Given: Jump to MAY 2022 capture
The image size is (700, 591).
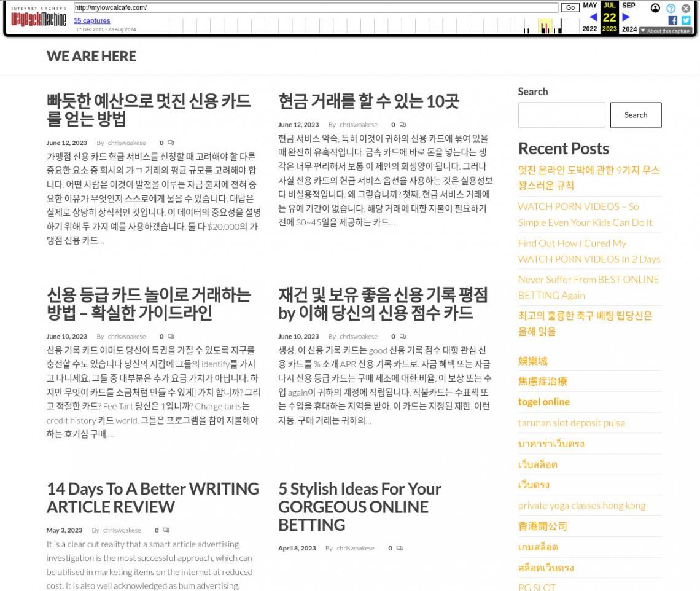Looking at the screenshot, I should click(589, 6).
